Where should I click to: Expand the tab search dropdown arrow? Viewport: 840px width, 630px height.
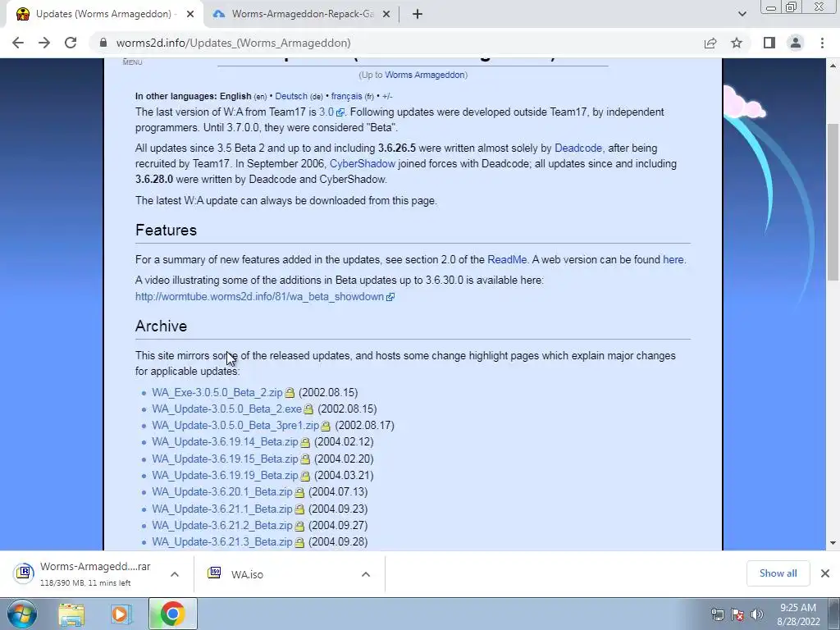tap(742, 15)
